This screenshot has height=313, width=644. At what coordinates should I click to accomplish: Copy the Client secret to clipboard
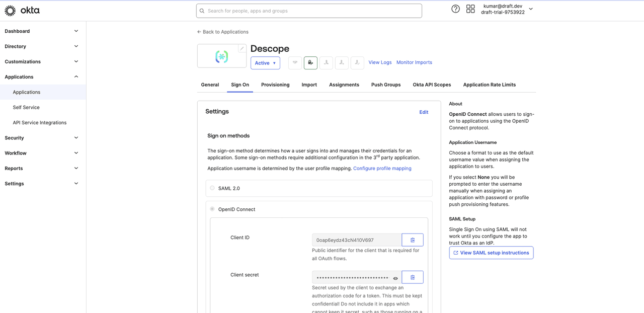[412, 277]
